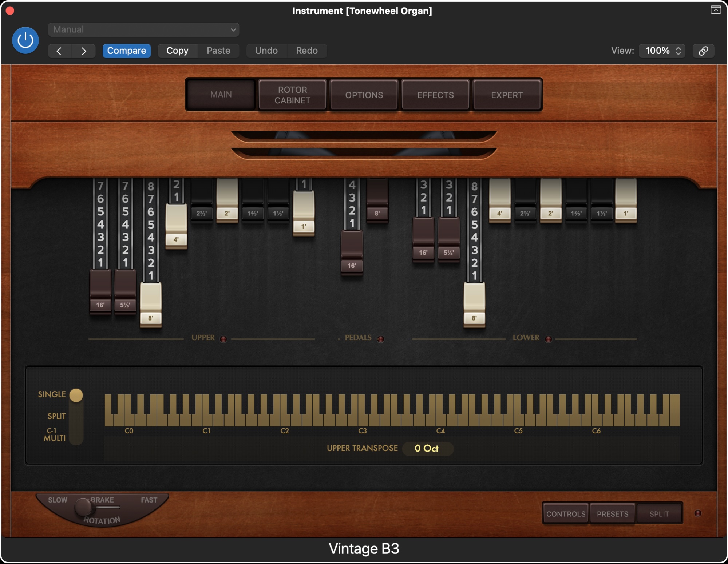Viewport: 728px width, 564px height.
Task: Toggle the plug-in power button
Action: tap(25, 40)
